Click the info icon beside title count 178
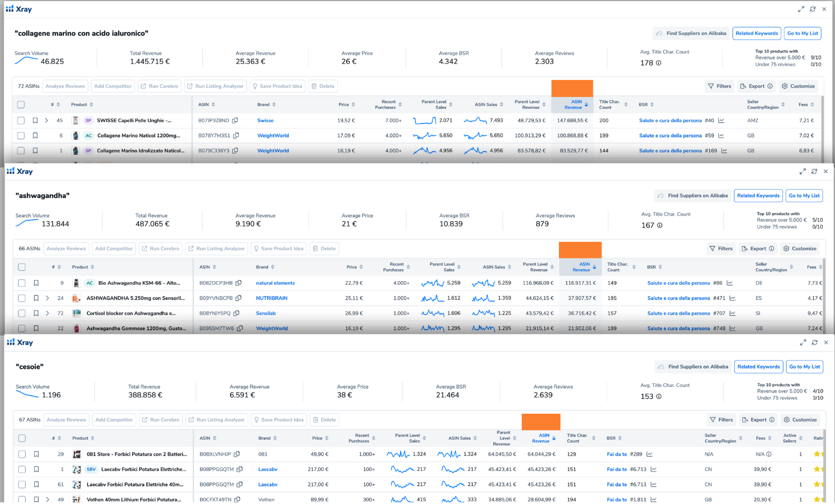 tap(659, 63)
